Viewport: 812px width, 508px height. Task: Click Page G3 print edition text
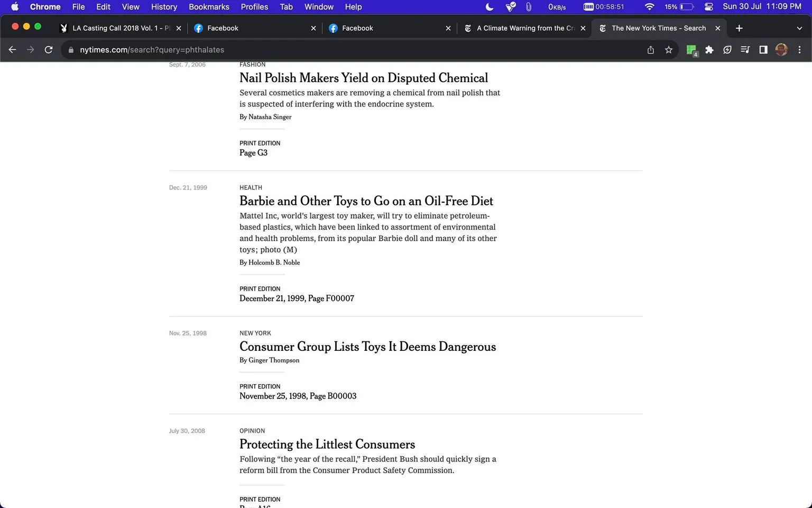[254, 153]
